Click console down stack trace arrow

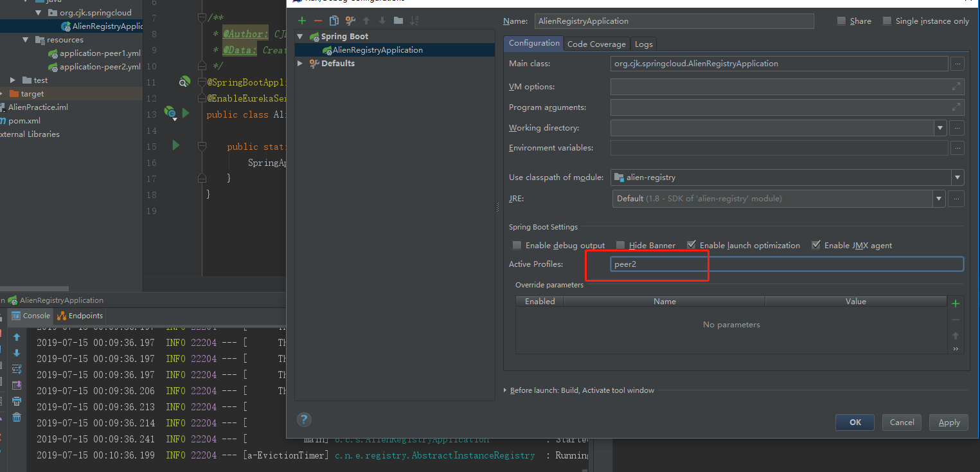(17, 353)
